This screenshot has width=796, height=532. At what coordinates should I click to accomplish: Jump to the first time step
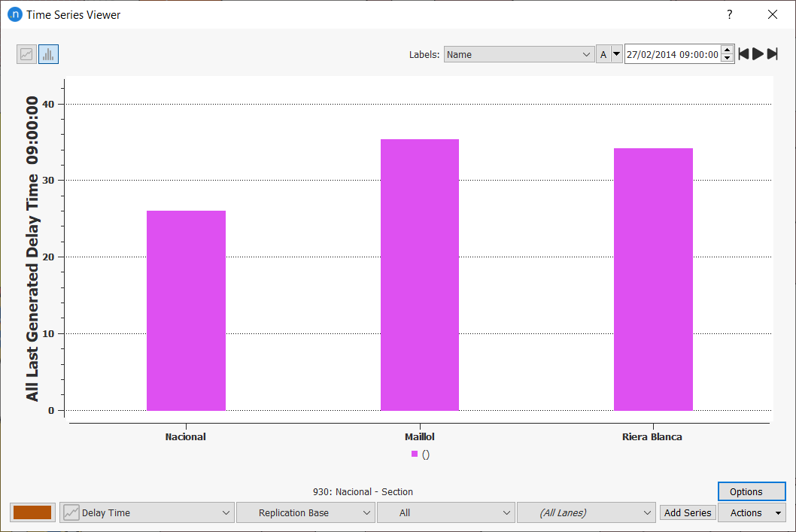coord(743,54)
